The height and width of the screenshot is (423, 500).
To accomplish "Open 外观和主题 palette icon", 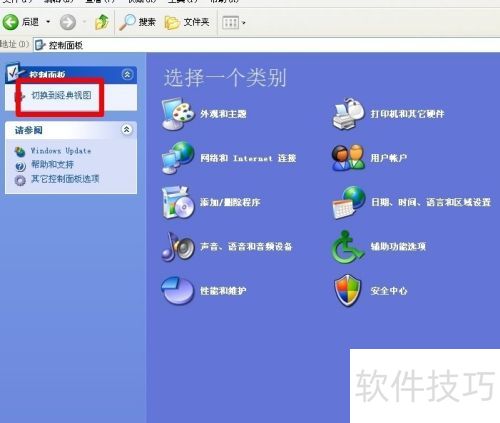I will [178, 114].
